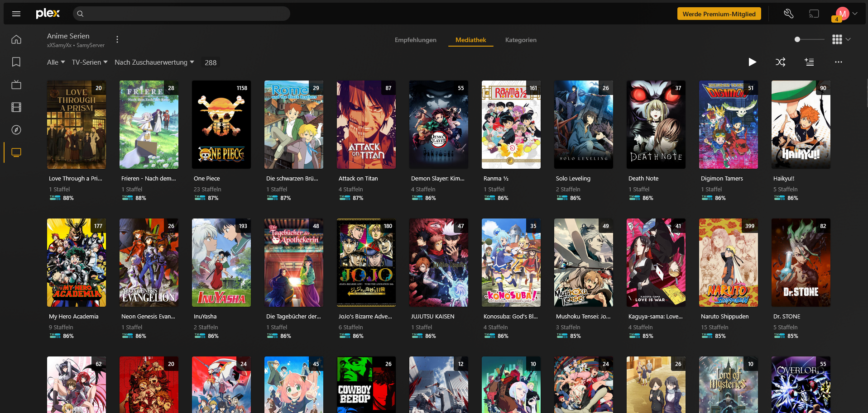Open the hamburger navigation menu
Viewport: 868px width, 413px height.
(16, 14)
